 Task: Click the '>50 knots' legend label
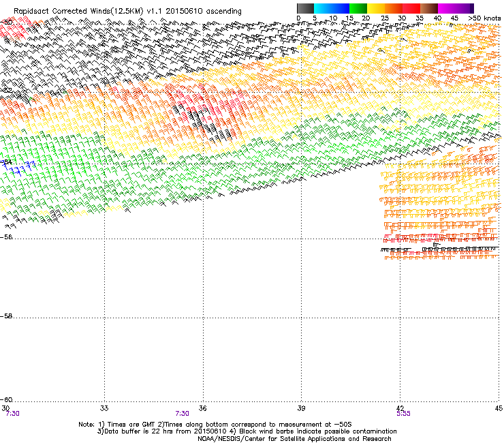point(484,18)
